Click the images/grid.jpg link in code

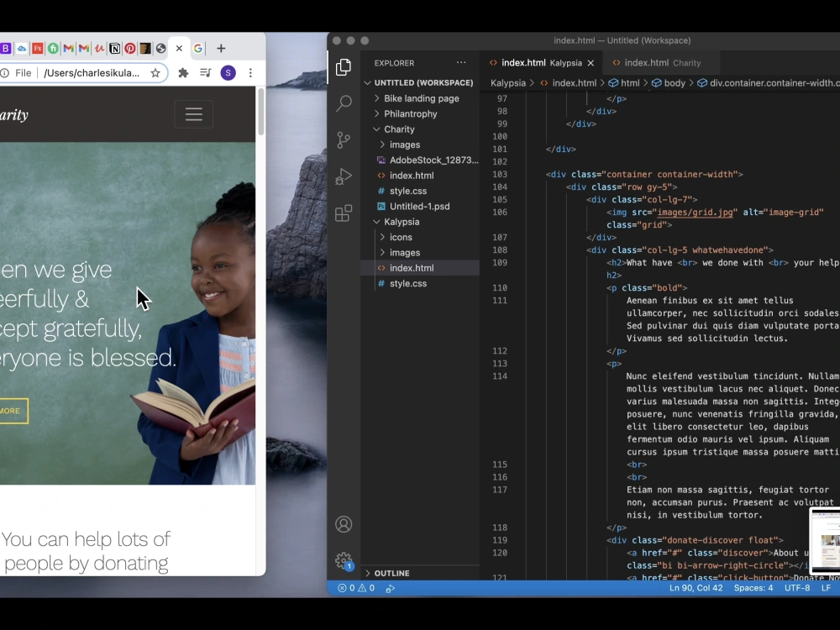point(695,213)
